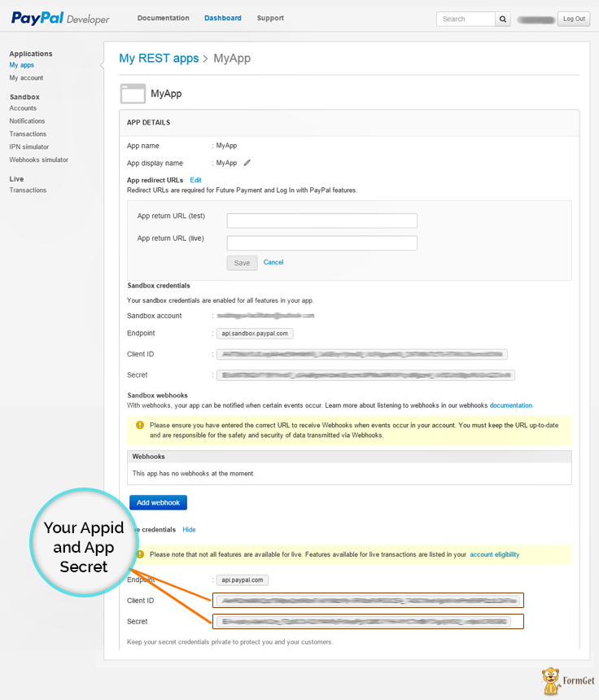Open Live Transactions in sidebar
Viewport: 599px width, 700px height.
pyautogui.click(x=28, y=190)
